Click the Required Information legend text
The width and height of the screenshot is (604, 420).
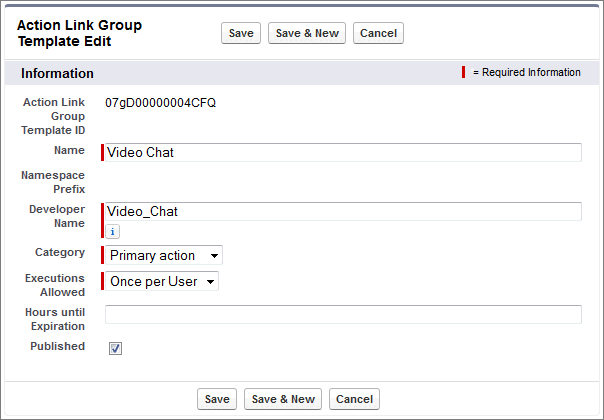click(x=526, y=72)
